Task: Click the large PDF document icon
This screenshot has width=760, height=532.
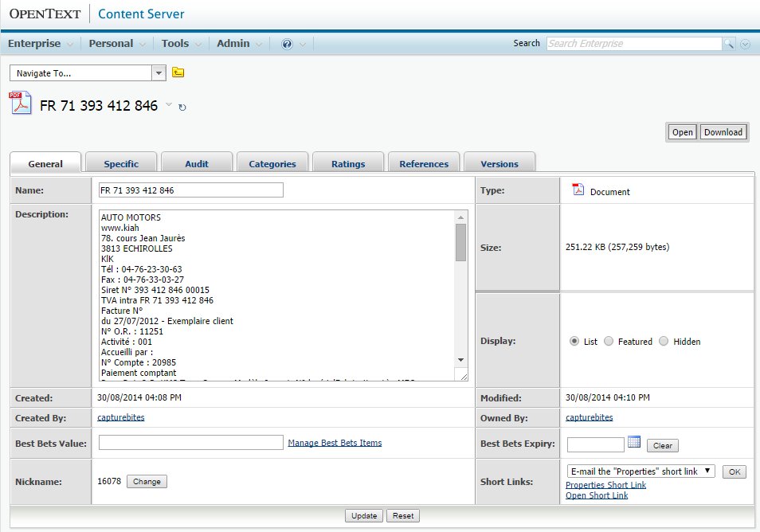Action: [x=21, y=104]
